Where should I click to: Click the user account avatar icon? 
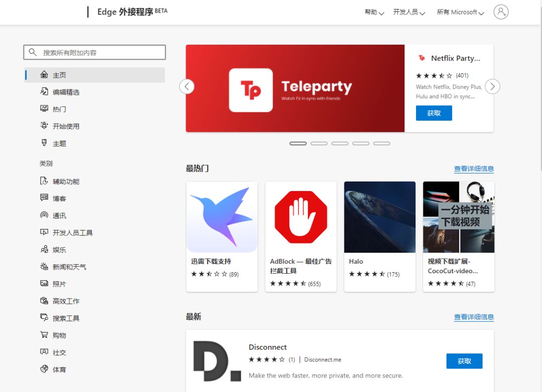(501, 12)
